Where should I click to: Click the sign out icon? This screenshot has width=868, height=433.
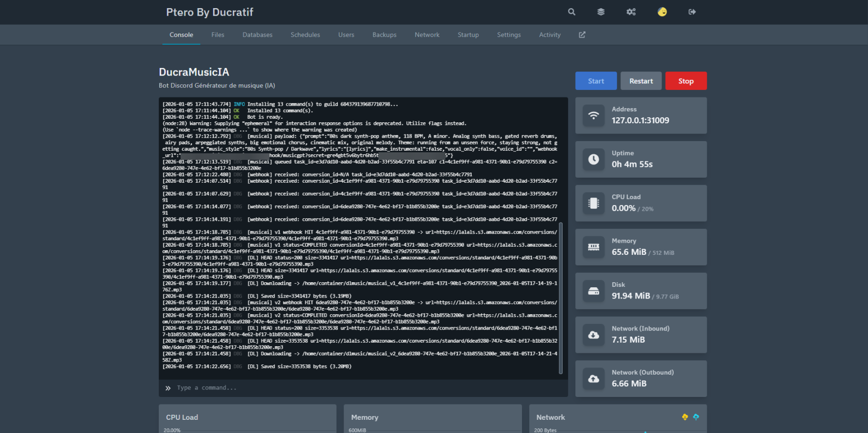[x=692, y=12]
